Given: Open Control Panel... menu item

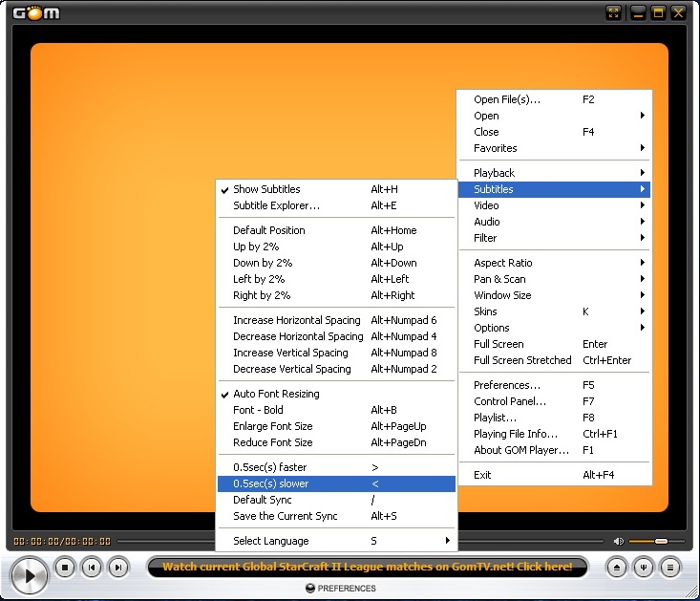Looking at the screenshot, I should tap(554, 401).
